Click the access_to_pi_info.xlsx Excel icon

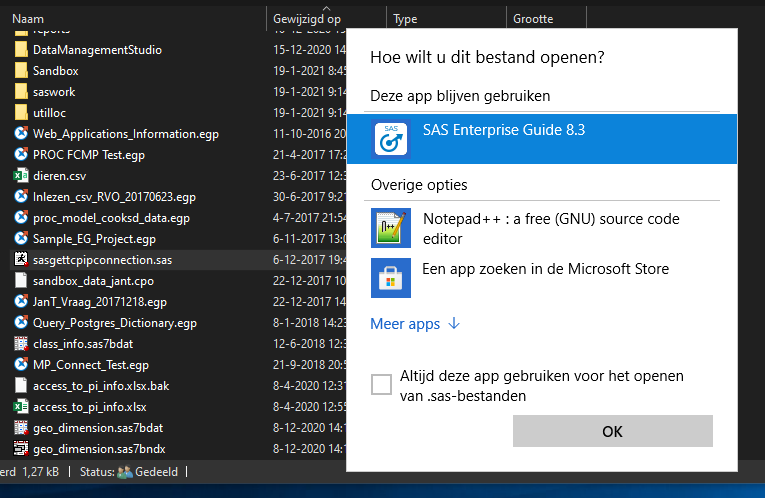[20, 406]
